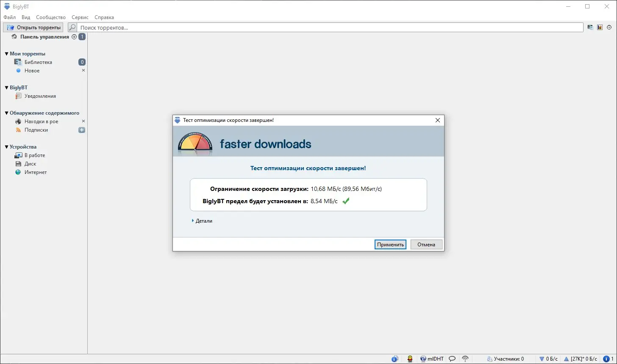Image resolution: width=617 pixels, height=364 pixels.
Task: Click the yellow character icon in status bar
Action: [x=410, y=359]
